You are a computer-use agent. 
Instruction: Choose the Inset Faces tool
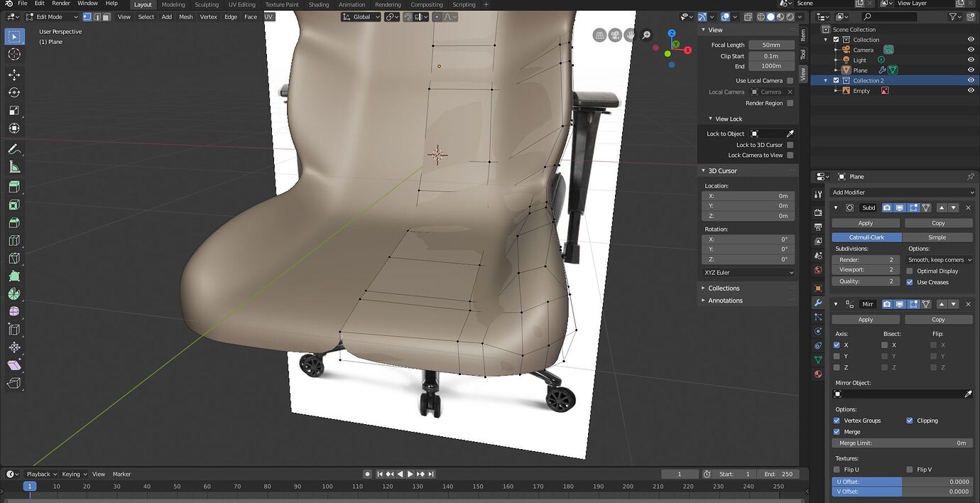click(x=14, y=205)
